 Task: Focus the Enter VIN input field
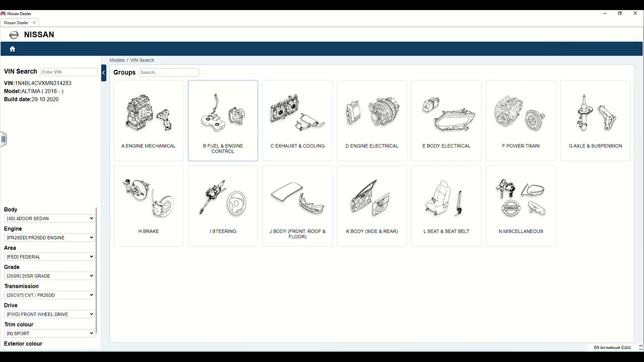[x=69, y=72]
